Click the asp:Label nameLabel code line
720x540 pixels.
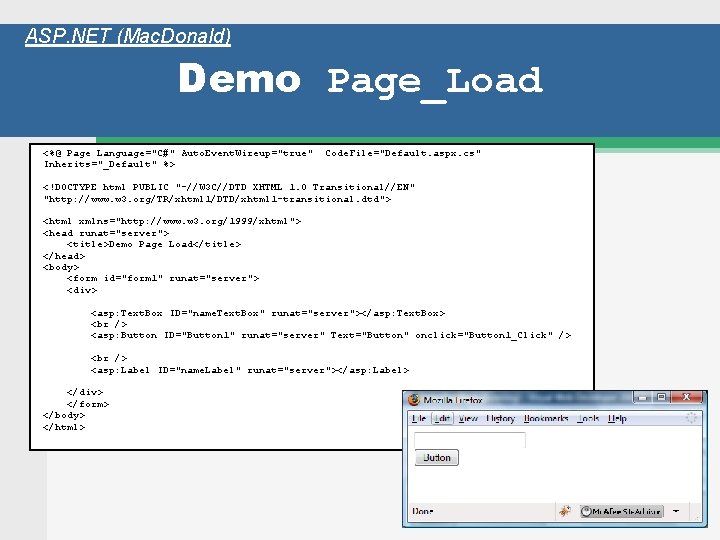coord(249,370)
